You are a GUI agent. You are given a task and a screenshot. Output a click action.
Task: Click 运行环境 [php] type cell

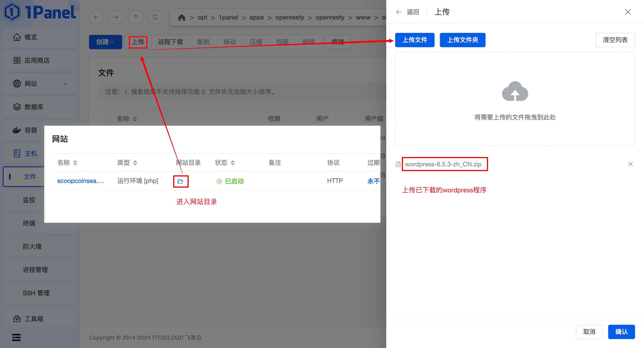[x=138, y=181]
